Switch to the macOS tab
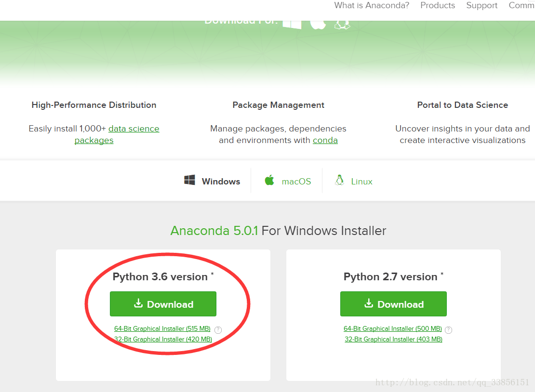This screenshot has width=535, height=392. point(288,181)
